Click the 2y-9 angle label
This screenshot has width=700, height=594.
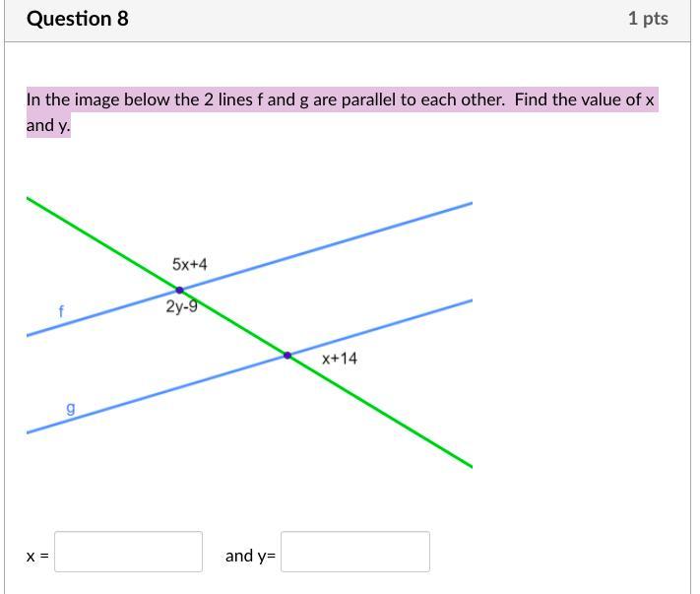[181, 306]
